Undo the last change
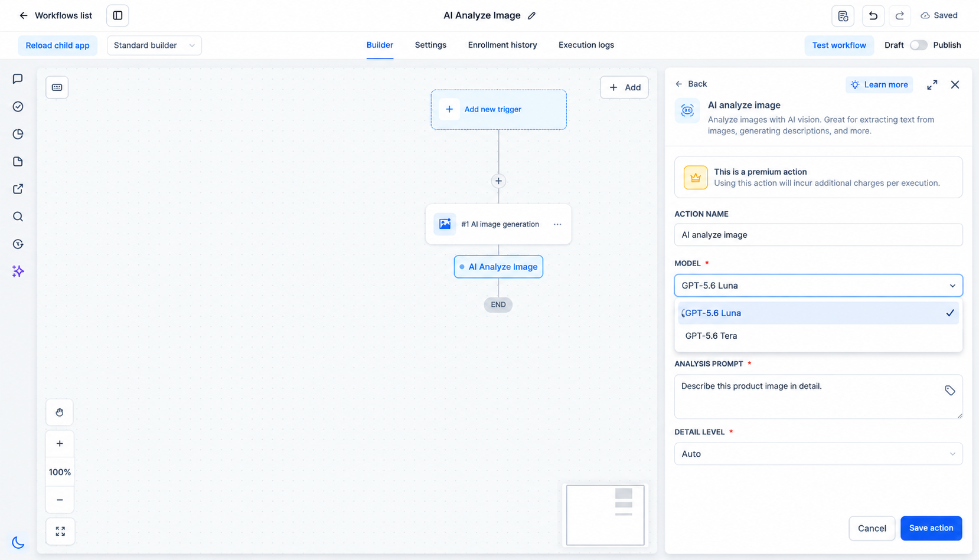This screenshot has height=560, width=979. pos(873,16)
